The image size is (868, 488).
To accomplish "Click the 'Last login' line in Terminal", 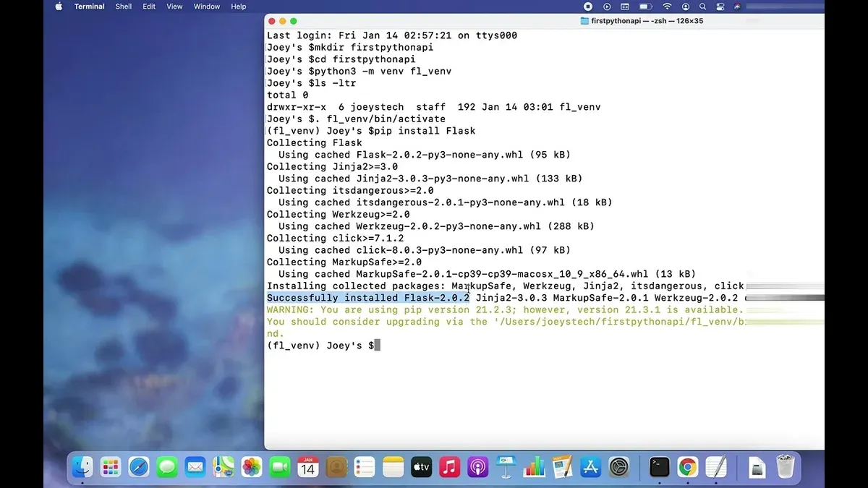I will tap(392, 35).
